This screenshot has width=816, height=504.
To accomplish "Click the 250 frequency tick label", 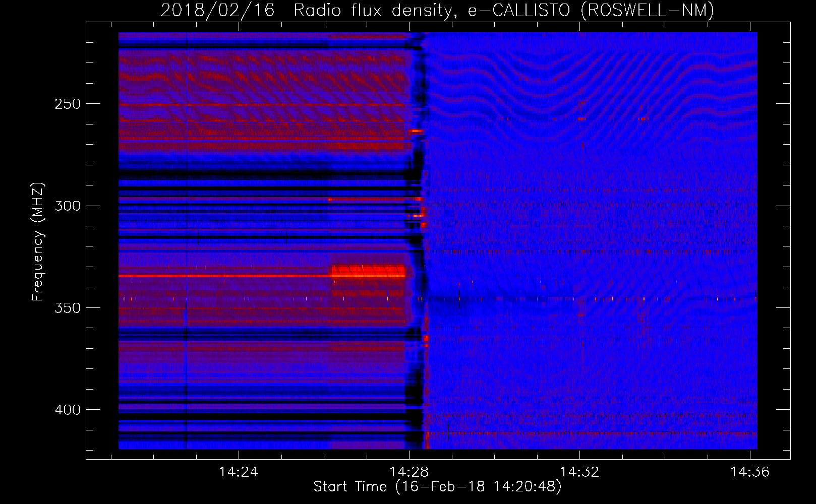I will 67,104.
